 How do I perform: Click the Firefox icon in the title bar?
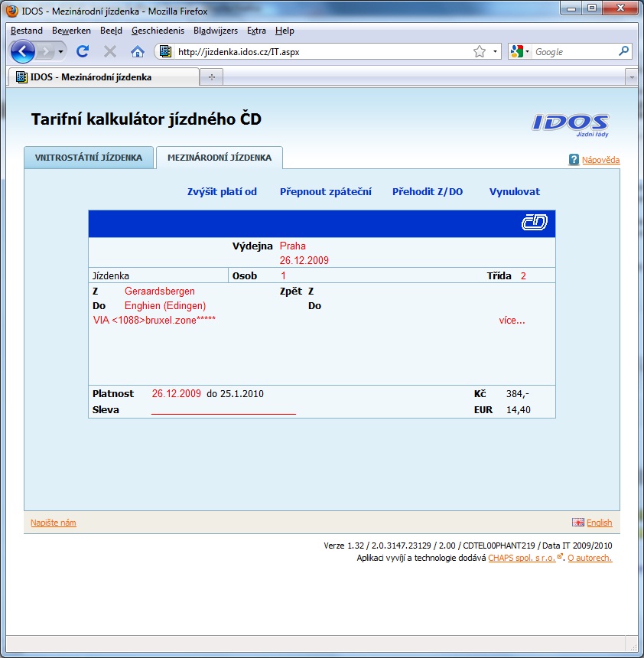click(12, 11)
